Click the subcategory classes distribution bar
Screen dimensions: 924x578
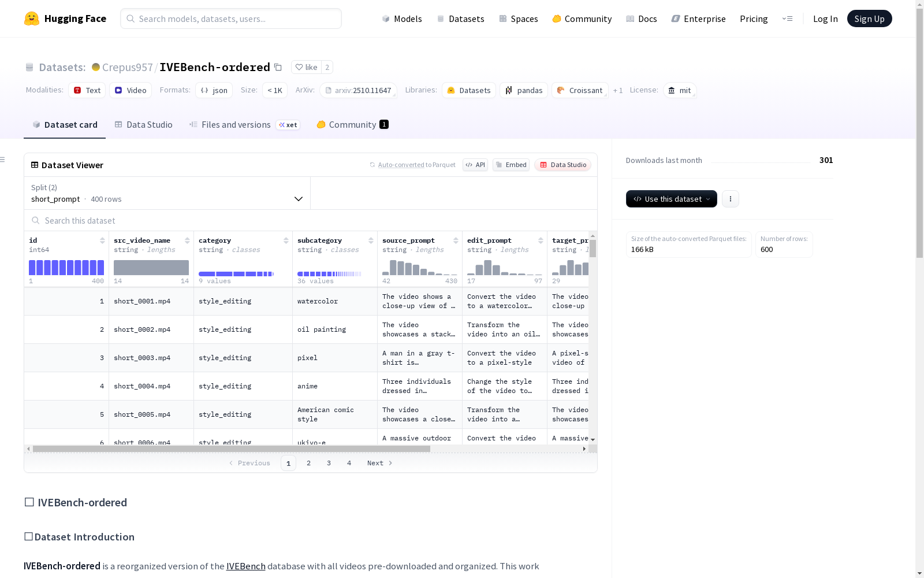coord(329,274)
